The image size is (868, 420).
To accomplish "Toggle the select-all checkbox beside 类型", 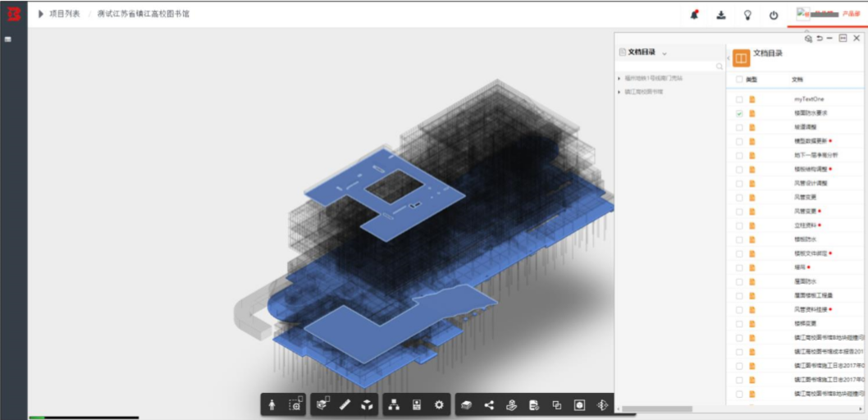I will point(739,80).
